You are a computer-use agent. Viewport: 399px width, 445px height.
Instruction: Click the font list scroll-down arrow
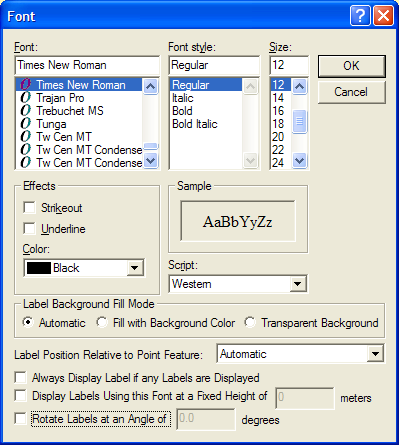coord(150,161)
